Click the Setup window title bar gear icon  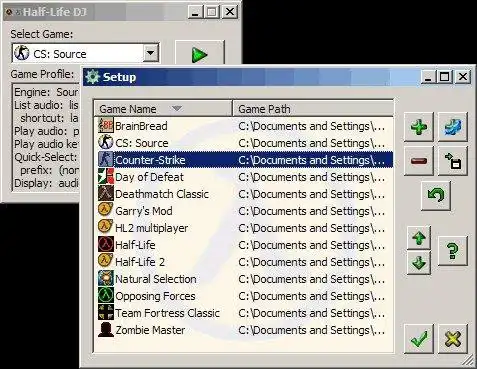click(92, 77)
